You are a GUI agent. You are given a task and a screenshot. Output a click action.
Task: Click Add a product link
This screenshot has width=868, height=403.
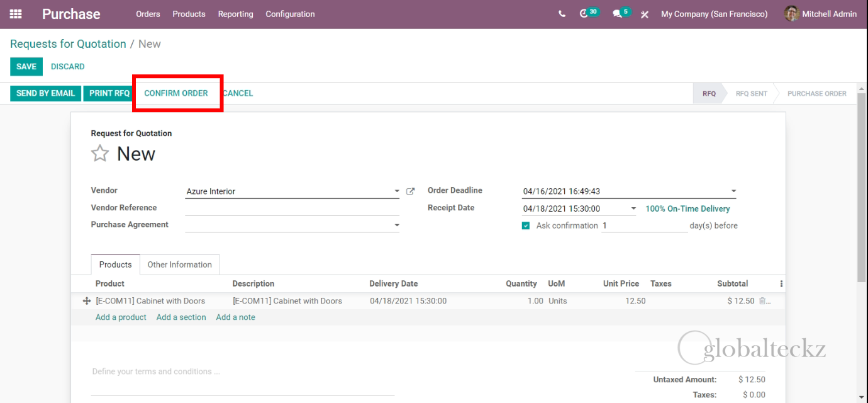[x=121, y=317]
